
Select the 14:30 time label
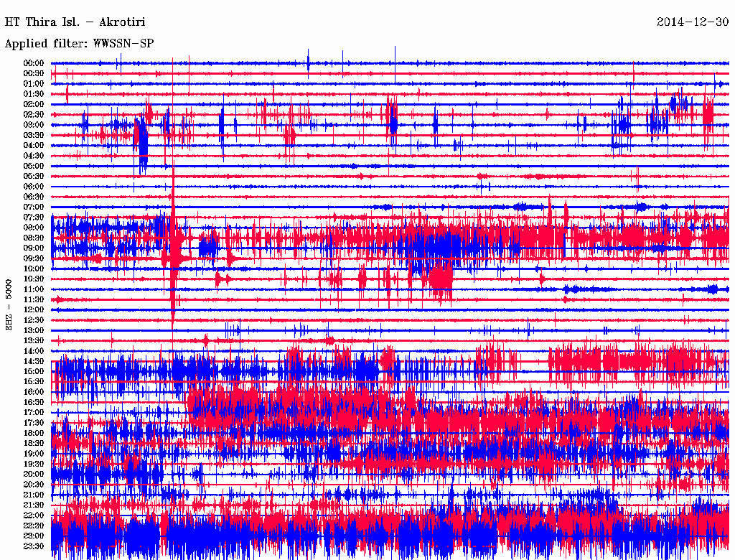34,361
